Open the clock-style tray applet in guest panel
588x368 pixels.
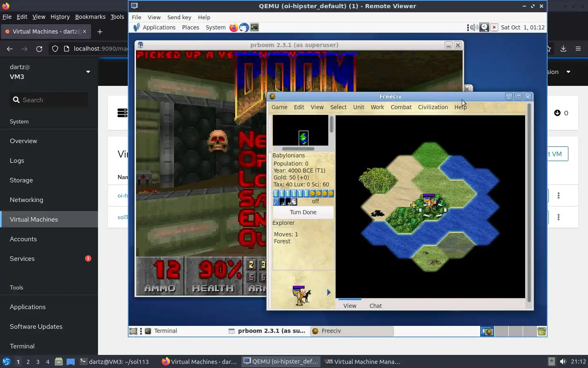pos(484,27)
